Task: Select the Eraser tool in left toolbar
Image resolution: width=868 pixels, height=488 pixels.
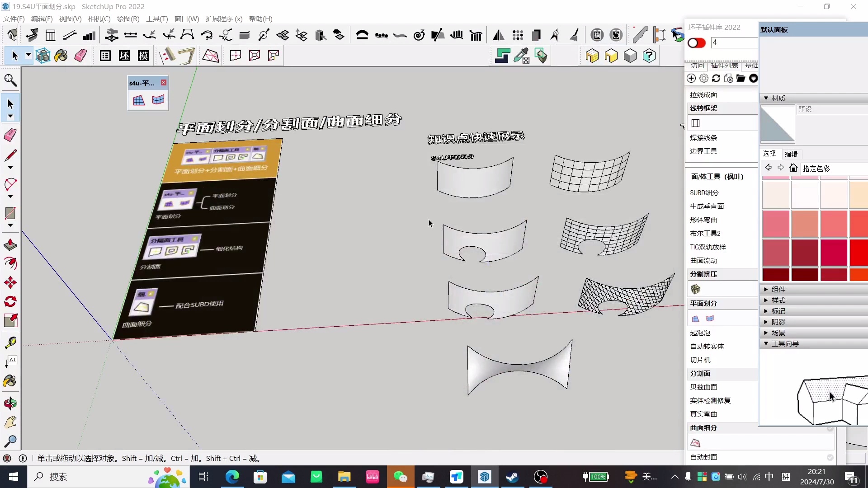Action: tap(10, 135)
